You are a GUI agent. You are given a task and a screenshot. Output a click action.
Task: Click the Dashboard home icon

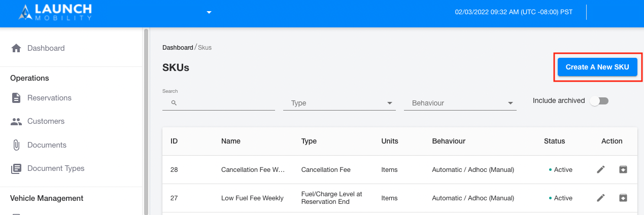tap(16, 48)
